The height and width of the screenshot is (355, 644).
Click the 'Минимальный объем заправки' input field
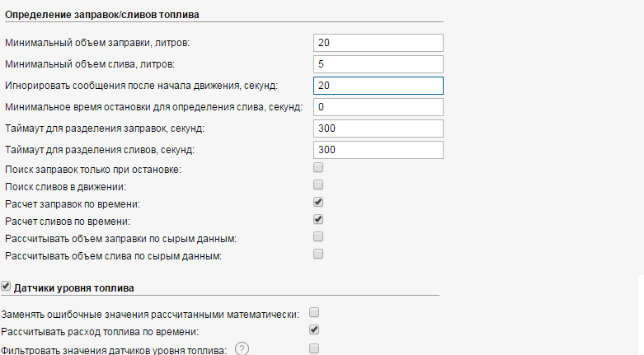click(x=378, y=43)
